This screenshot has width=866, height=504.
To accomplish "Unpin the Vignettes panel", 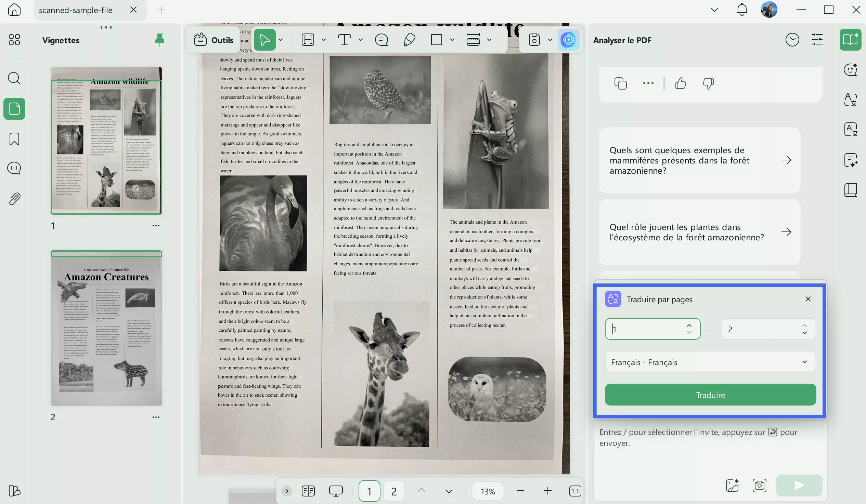I will 159,39.
